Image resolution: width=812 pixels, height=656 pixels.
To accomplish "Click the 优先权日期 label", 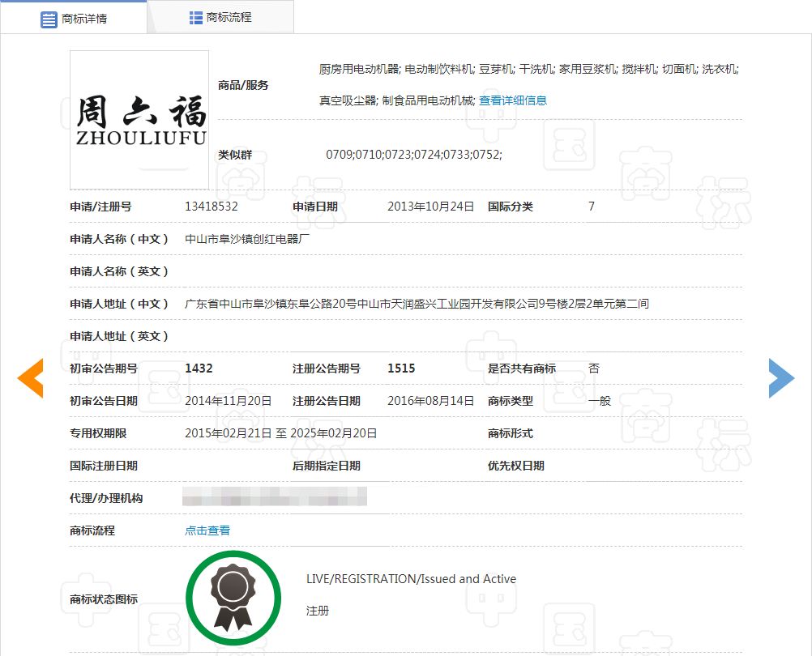I will [x=515, y=466].
